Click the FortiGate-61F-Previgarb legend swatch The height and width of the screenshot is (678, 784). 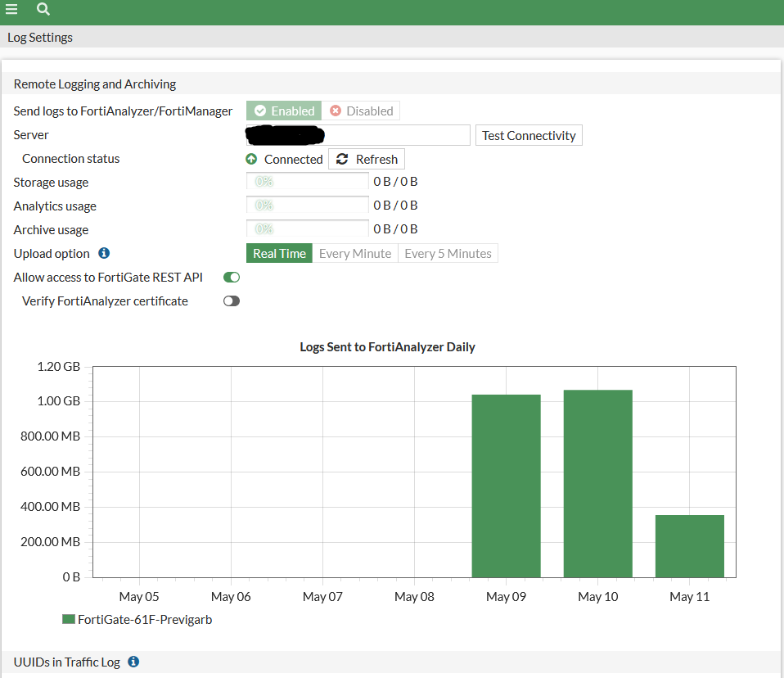point(69,619)
